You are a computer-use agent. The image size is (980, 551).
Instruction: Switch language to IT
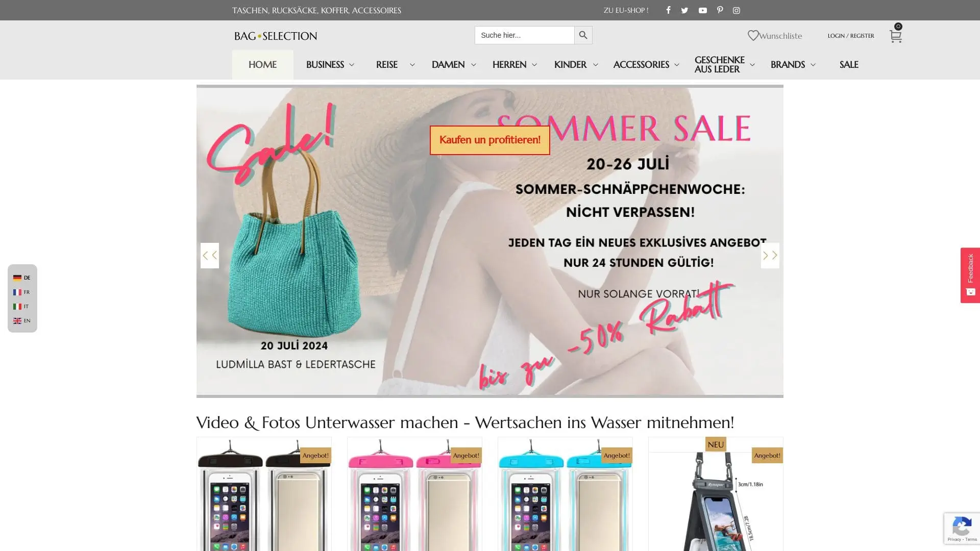[x=21, y=307]
